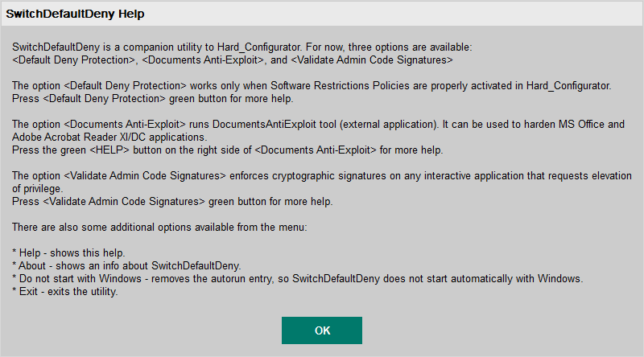Screen dimensions: 644x357
Task: Click the green OK button
Action: tap(322, 330)
